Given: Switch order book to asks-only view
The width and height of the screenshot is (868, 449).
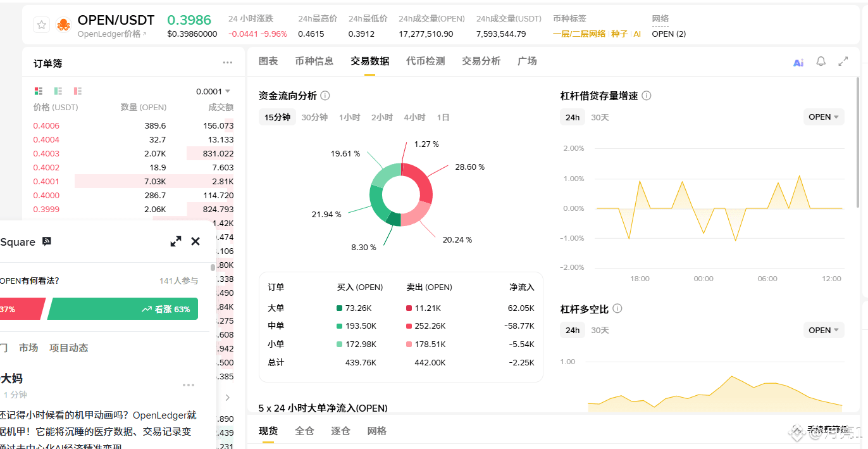Looking at the screenshot, I should (x=78, y=91).
